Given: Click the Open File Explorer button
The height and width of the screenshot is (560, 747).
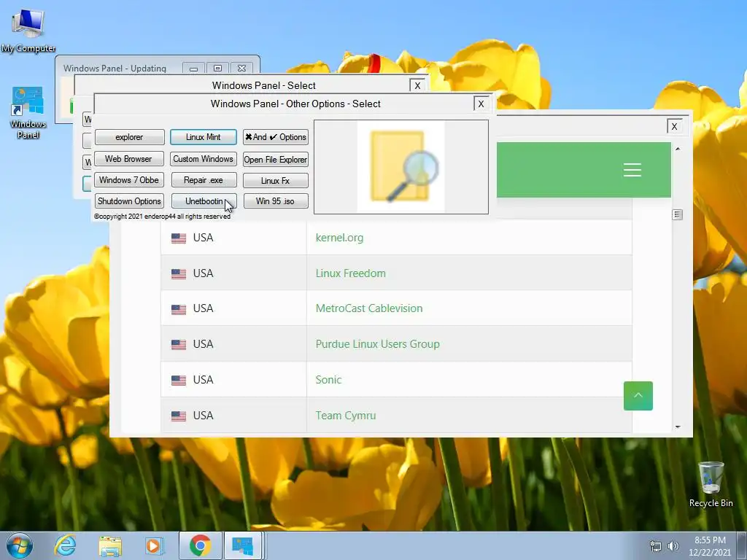Looking at the screenshot, I should click(276, 160).
